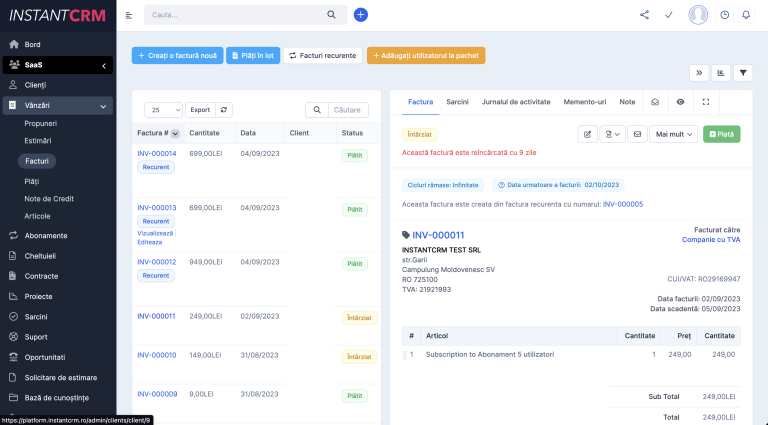Select Plăți submenu item

[x=31, y=181]
